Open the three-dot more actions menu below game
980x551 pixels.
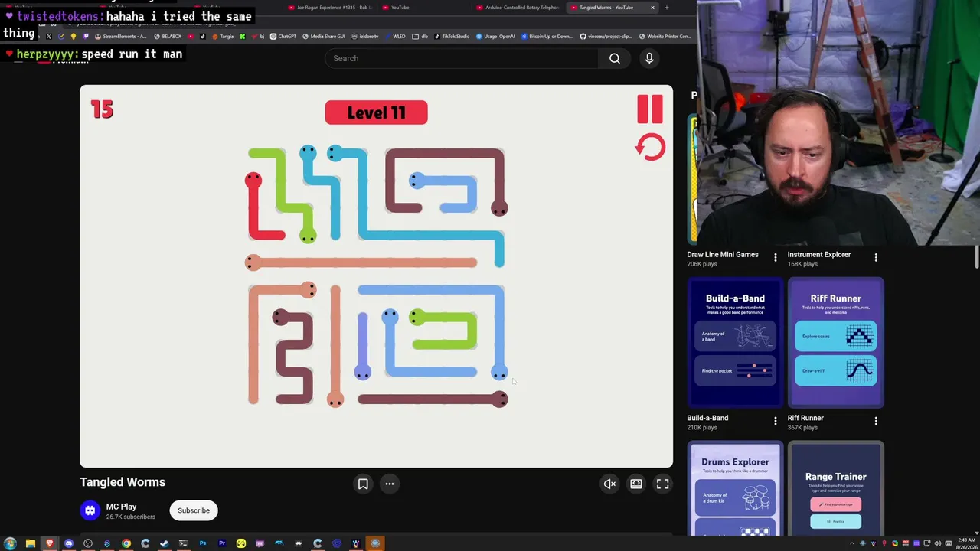390,484
